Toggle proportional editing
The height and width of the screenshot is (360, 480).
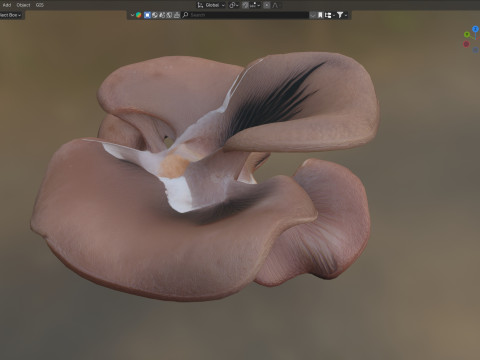click(266, 5)
